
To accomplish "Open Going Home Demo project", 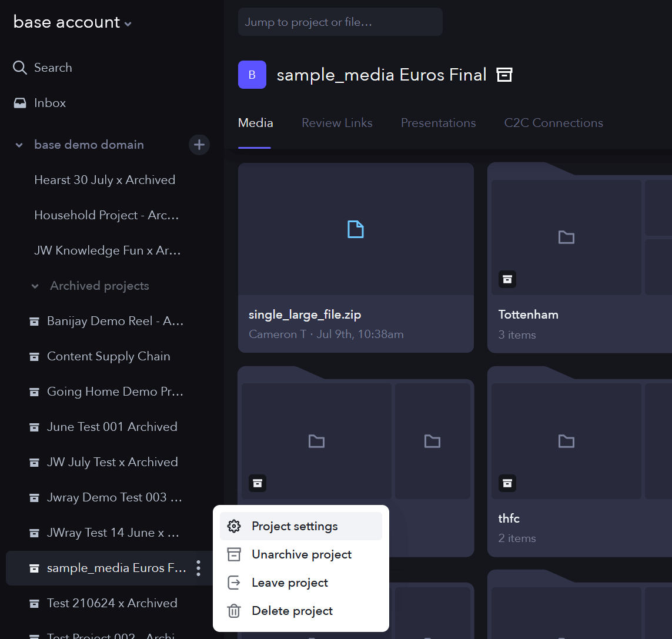I will point(115,392).
